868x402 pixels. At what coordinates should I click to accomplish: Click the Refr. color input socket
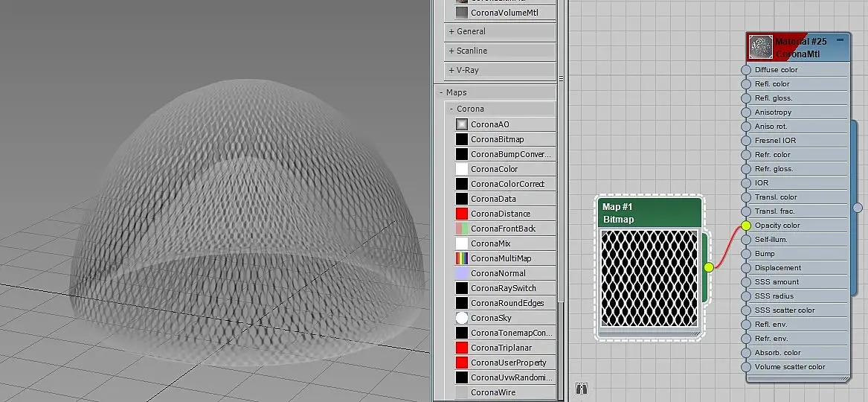pos(746,155)
